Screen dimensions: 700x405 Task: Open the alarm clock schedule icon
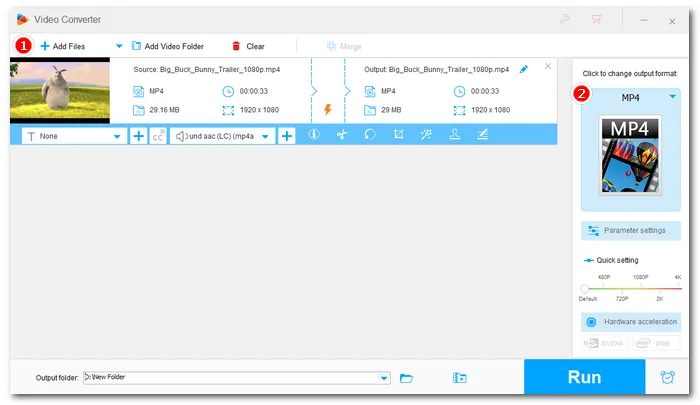[x=667, y=377]
